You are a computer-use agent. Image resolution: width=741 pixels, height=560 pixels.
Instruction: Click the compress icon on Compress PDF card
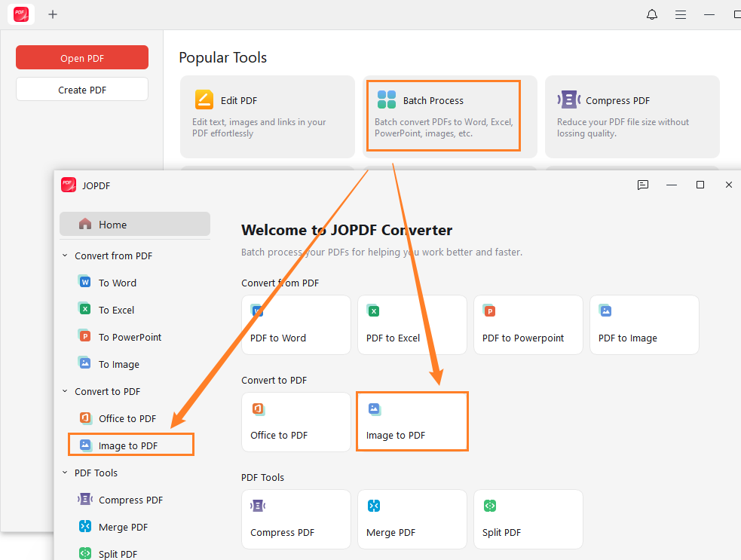(x=258, y=506)
